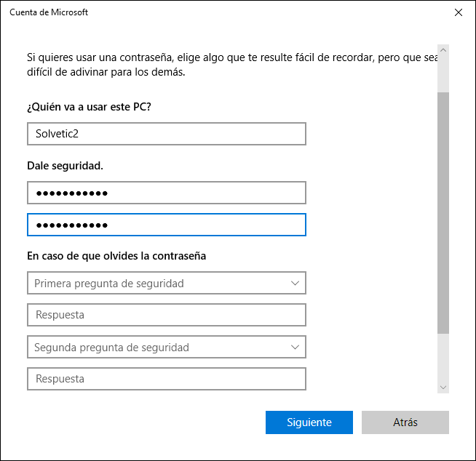The height and width of the screenshot is (461, 476).
Task: Select the second Respuesta answer field
Action: click(166, 379)
